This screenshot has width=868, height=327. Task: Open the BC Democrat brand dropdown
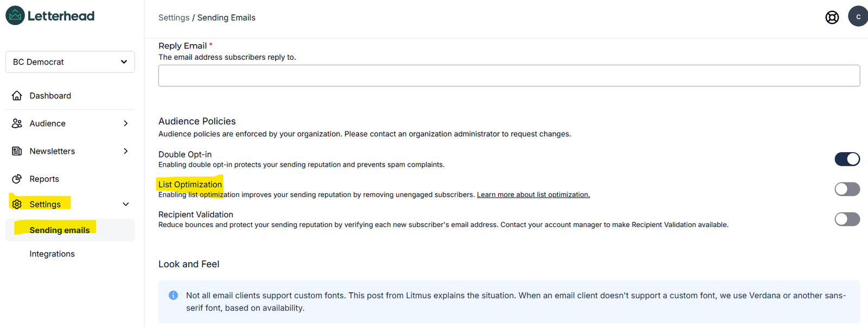(x=70, y=62)
